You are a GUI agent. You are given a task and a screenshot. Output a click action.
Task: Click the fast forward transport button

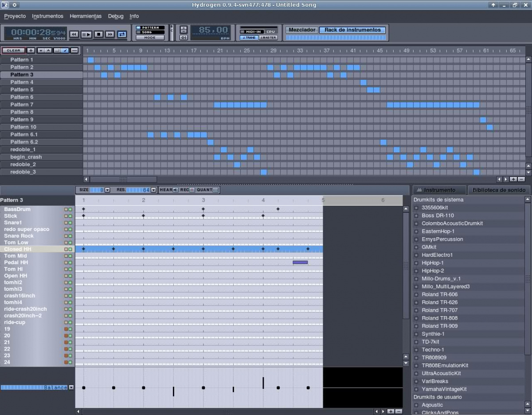110,34
